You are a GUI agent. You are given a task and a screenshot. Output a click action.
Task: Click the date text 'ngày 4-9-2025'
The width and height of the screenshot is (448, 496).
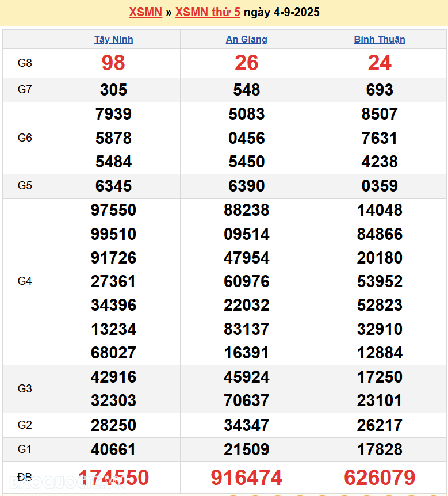(x=282, y=12)
